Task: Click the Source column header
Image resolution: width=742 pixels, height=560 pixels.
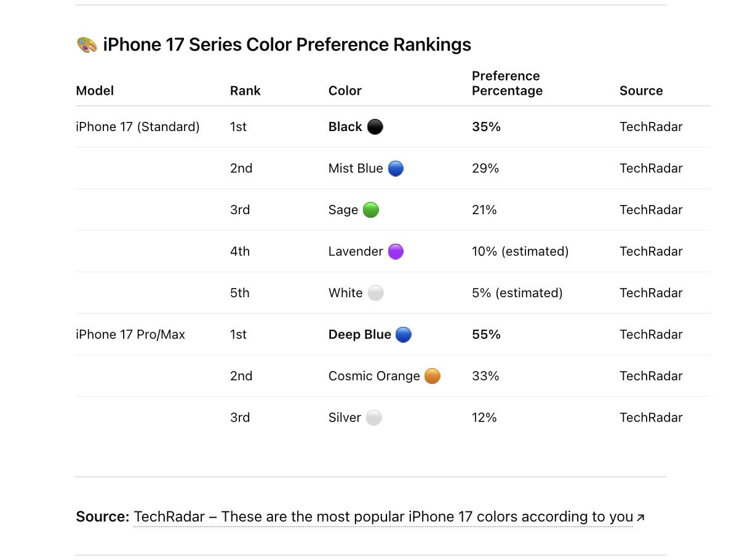Action: coord(641,91)
